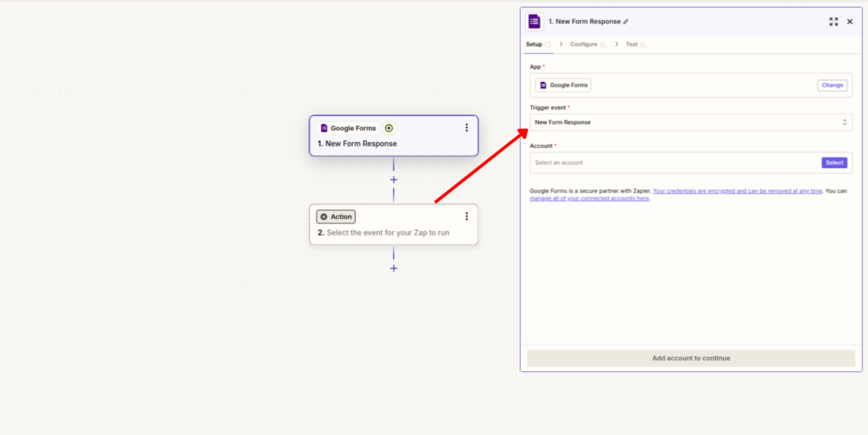The image size is (868, 435).
Task: Click the Google Forms badge on trigger card
Action: pos(348,128)
